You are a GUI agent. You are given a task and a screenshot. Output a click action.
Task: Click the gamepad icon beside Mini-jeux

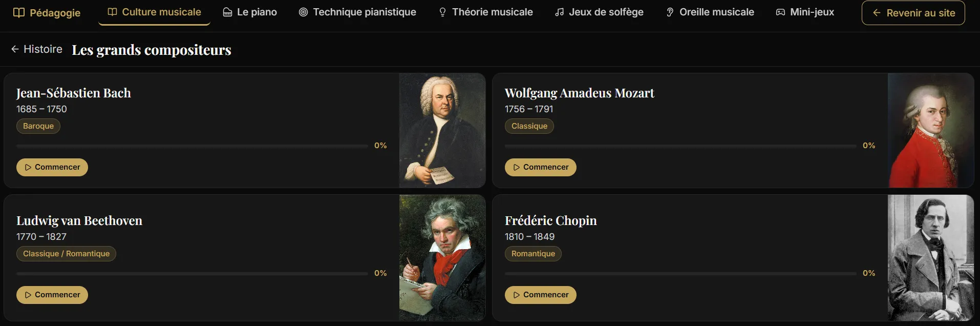coord(780,12)
